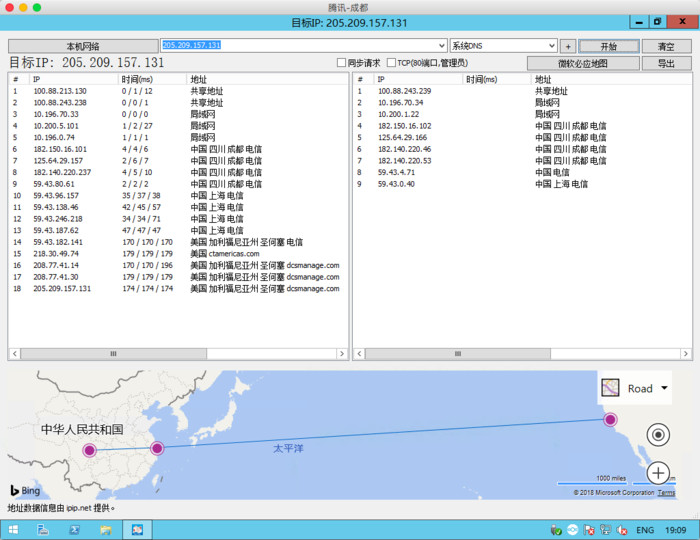The width and height of the screenshot is (700, 540).
Task: Click right list IP column header
Action: pos(417,79)
